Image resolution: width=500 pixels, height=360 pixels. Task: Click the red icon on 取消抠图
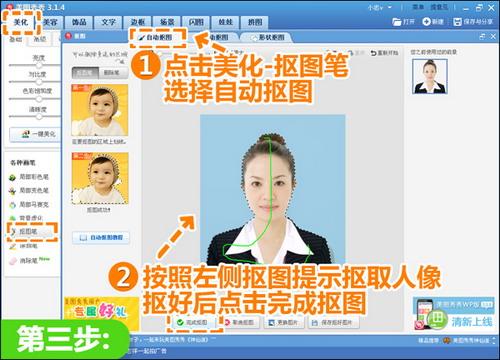tap(227, 322)
